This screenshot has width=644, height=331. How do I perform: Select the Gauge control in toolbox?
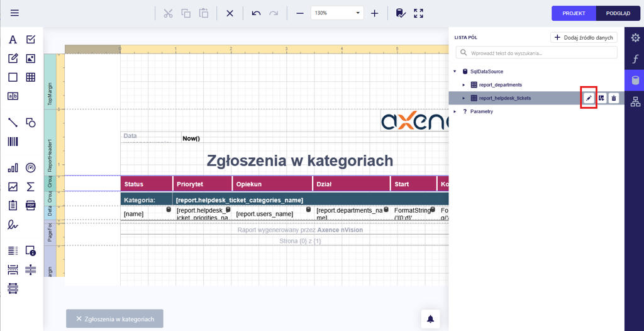(x=30, y=168)
